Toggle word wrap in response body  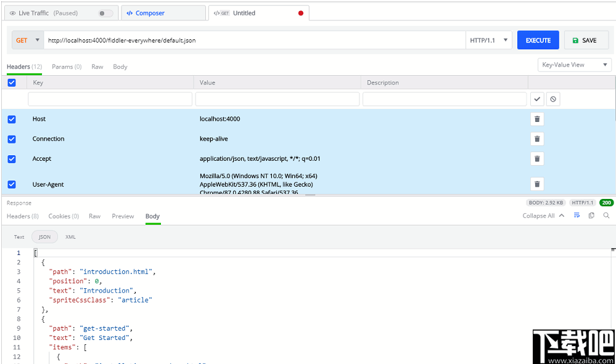[x=577, y=216]
